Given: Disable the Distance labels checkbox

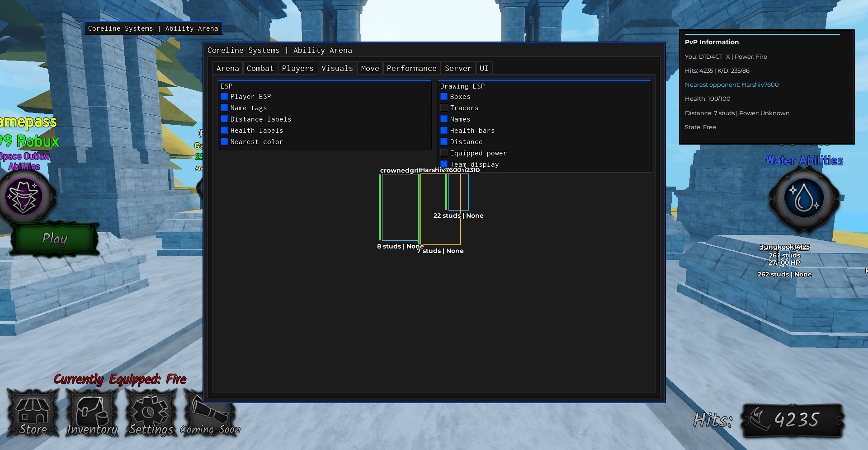Looking at the screenshot, I should pyautogui.click(x=224, y=119).
